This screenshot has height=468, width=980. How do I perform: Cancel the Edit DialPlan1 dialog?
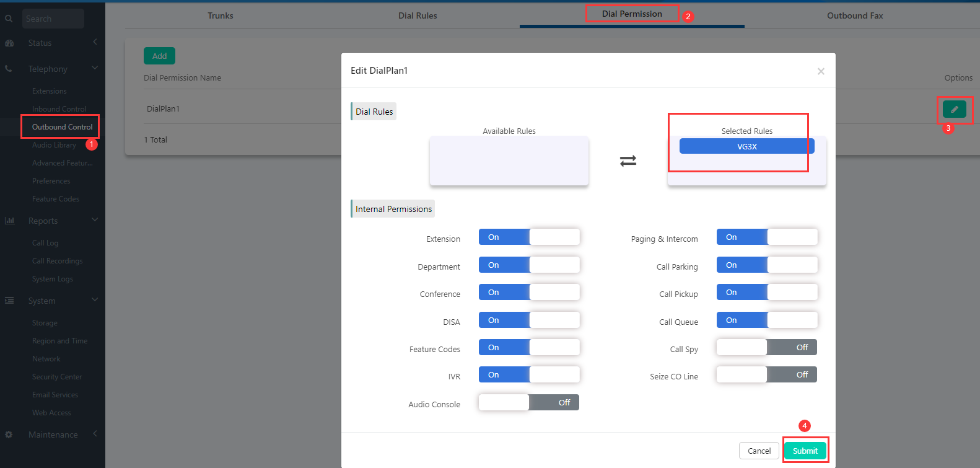pyautogui.click(x=759, y=451)
